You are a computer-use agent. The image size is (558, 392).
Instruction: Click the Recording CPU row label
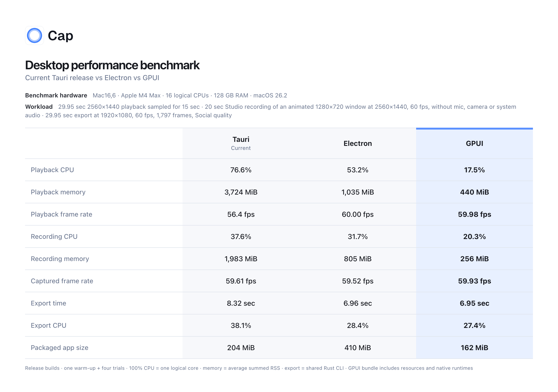[54, 236]
